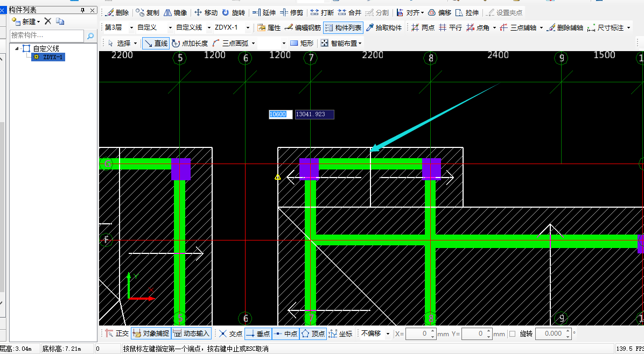The width and height of the screenshot is (644, 354).
Task: Select 平行 parallel axis tool
Action: (x=451, y=27)
